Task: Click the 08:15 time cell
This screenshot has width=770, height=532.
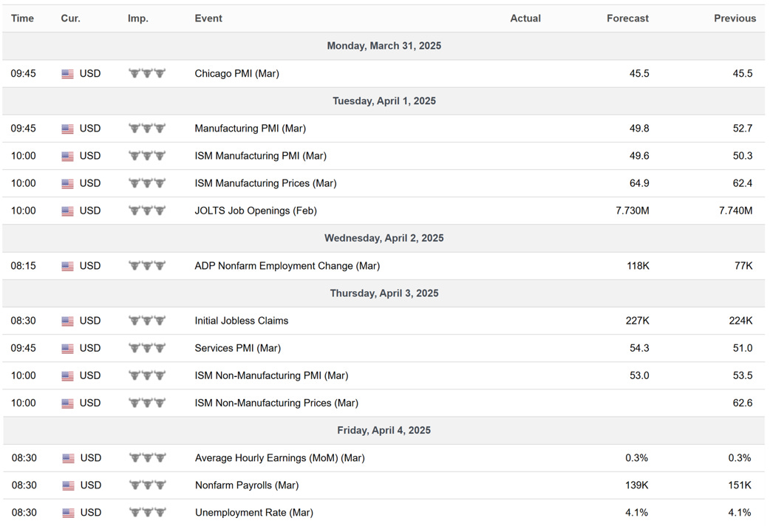Action: click(x=23, y=266)
